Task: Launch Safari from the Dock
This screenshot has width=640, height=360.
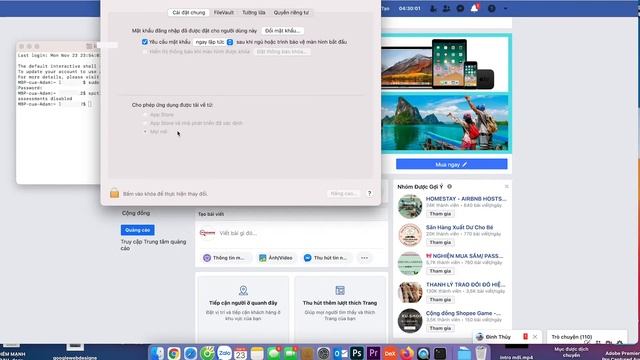Action: point(190,353)
